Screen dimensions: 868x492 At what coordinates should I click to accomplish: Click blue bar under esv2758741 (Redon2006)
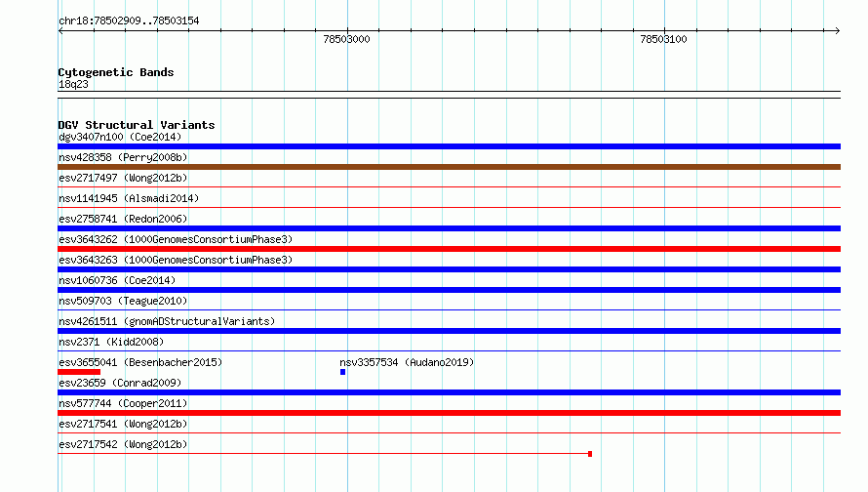tap(449, 228)
